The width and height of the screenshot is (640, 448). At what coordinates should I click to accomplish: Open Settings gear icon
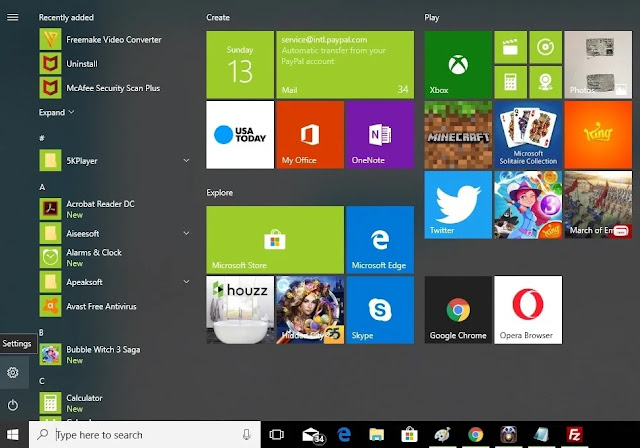[x=13, y=372]
